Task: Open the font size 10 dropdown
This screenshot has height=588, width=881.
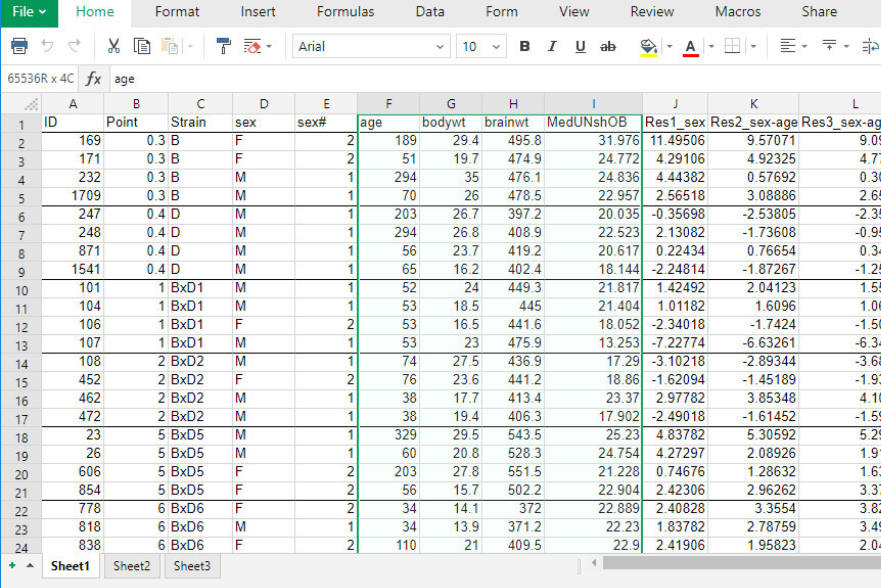Action: coord(496,47)
